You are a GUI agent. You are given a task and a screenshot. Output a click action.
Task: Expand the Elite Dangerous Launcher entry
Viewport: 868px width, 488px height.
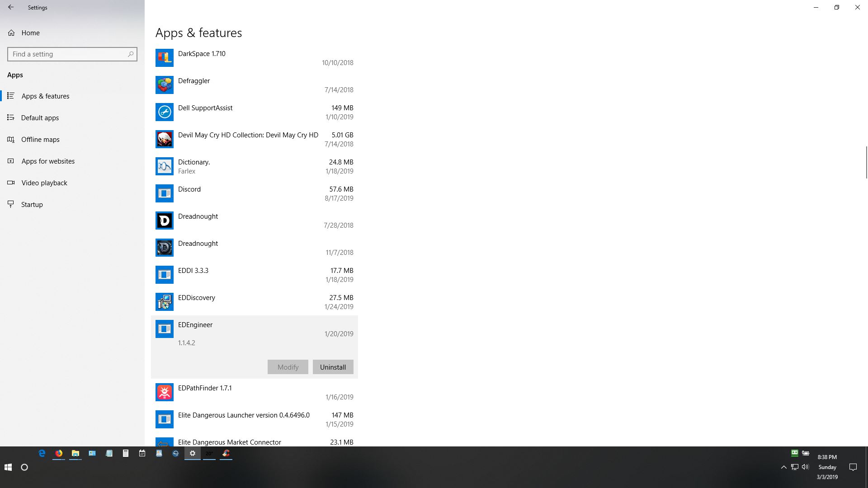pyautogui.click(x=254, y=419)
